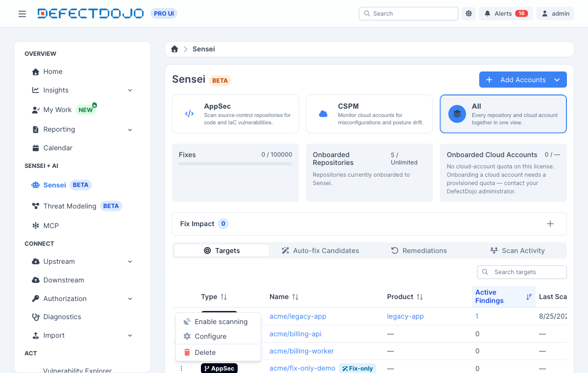Click the Fix-only badge

357,368
